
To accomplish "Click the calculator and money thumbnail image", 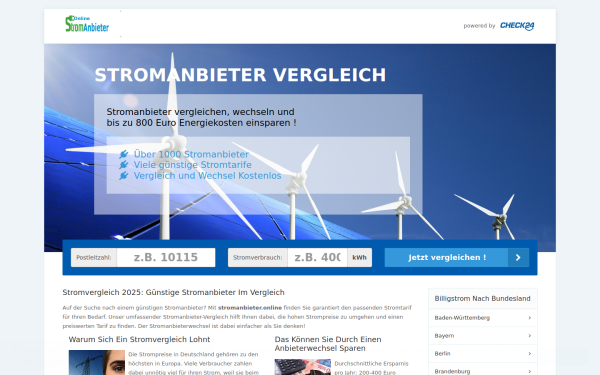I will pos(303,367).
